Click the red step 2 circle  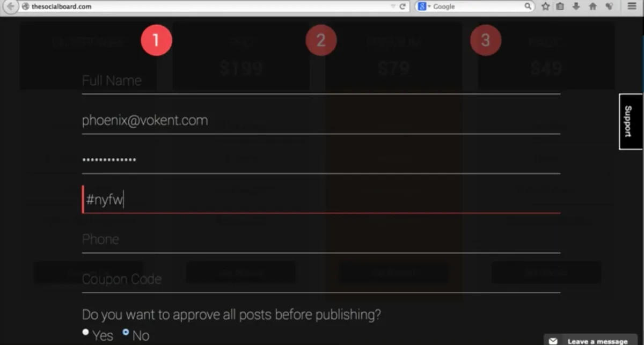(321, 40)
